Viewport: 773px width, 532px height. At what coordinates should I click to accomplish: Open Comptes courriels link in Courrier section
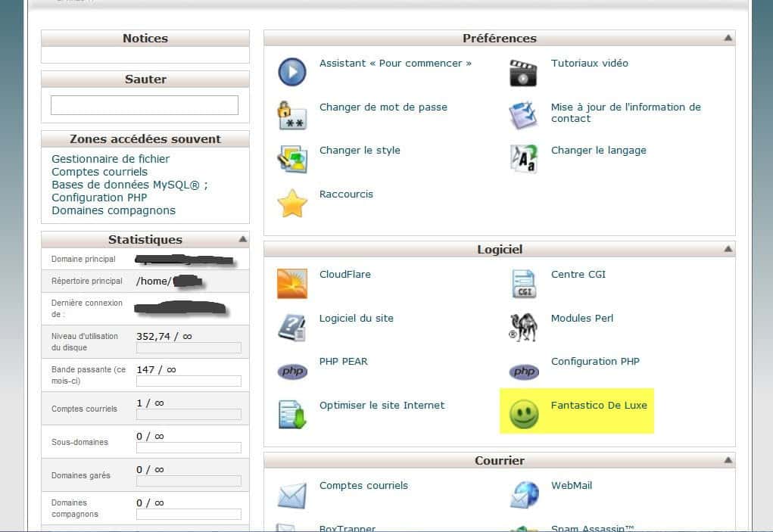pyautogui.click(x=364, y=486)
